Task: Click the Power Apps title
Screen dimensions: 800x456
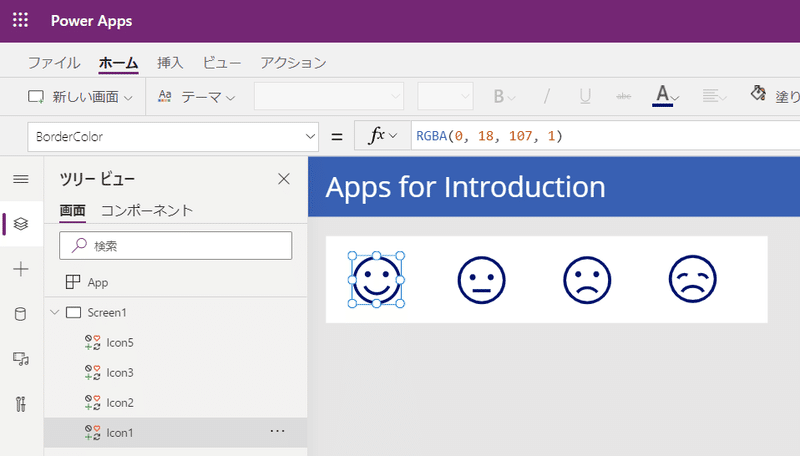Action: click(x=91, y=21)
